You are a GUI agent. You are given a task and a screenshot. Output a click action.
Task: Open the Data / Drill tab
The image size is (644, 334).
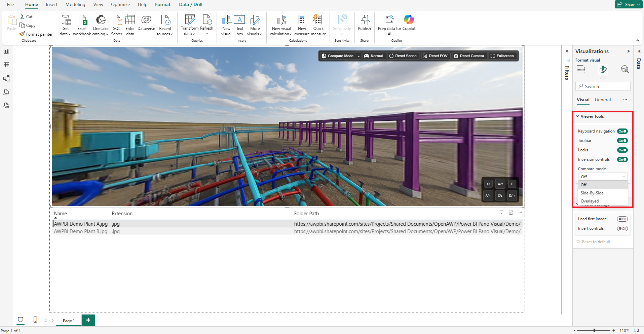click(191, 4)
